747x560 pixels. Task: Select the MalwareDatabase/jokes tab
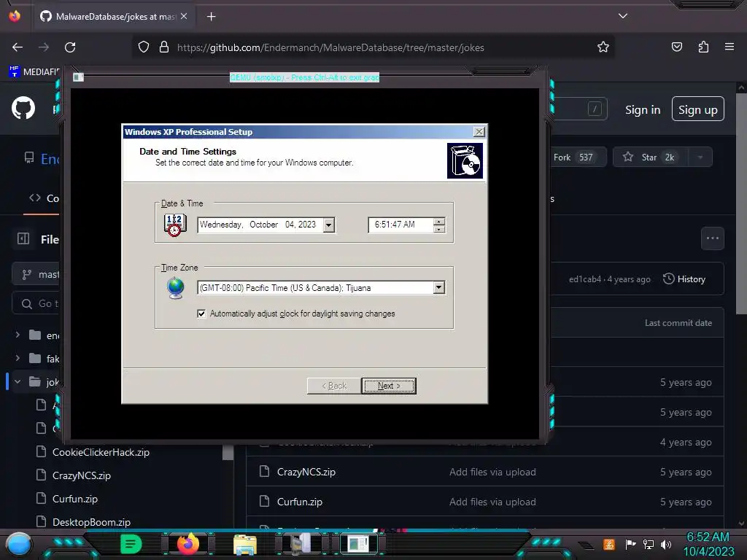click(114, 17)
